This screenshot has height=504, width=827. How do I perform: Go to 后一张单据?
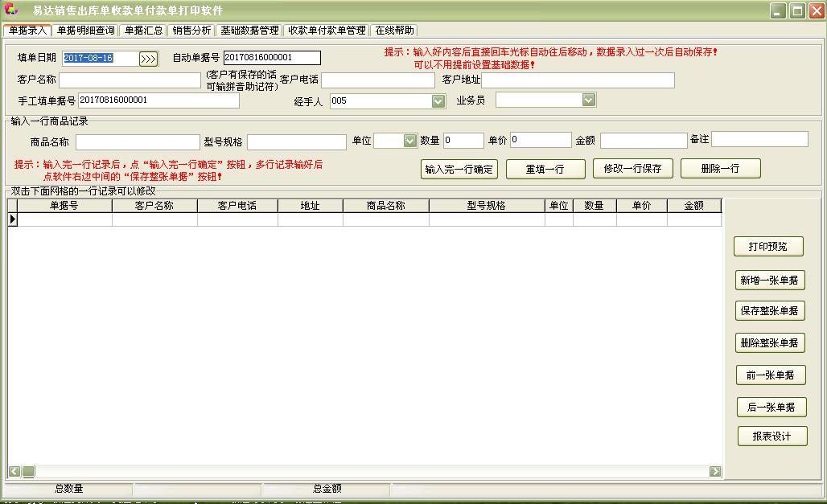coord(771,407)
